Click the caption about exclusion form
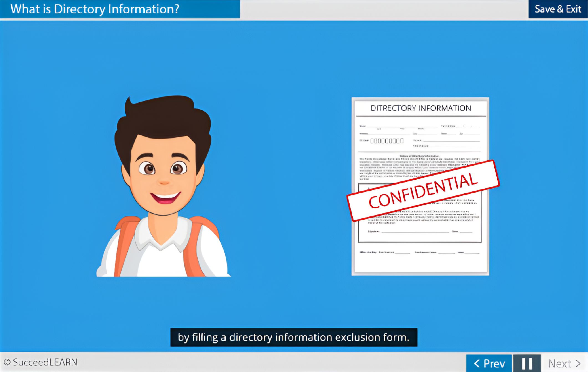The height and width of the screenshot is (372, 588). pos(294,337)
